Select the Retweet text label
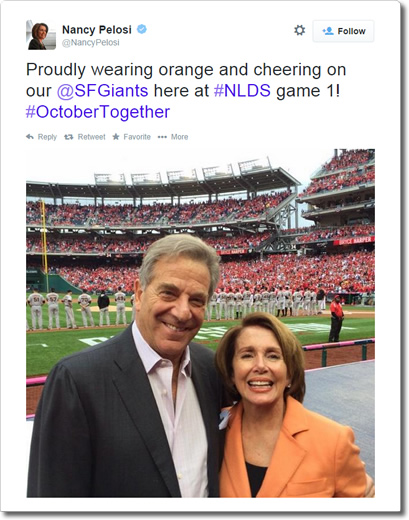Image resolution: width=409 pixels, height=520 pixels. pyautogui.click(x=91, y=137)
